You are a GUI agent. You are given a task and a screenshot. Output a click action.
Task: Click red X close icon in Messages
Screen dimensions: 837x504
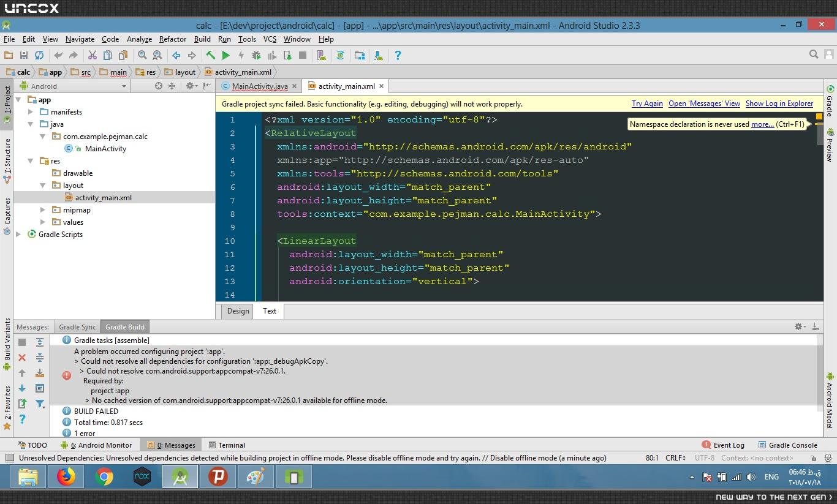[22, 357]
